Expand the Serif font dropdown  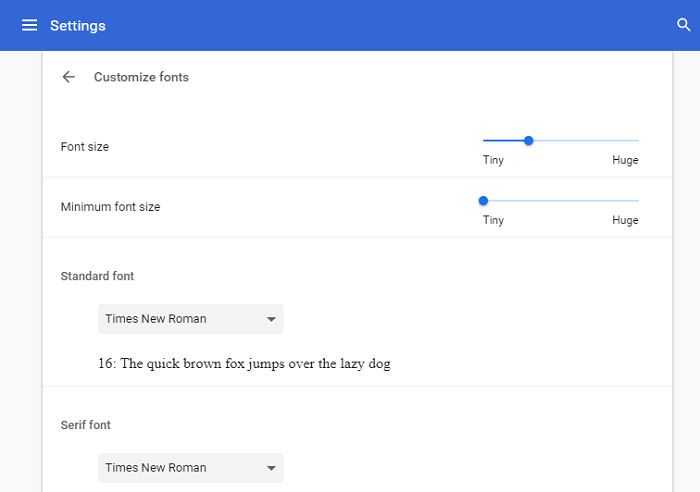point(190,467)
